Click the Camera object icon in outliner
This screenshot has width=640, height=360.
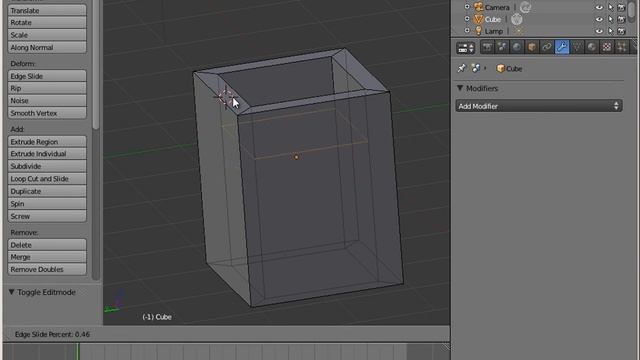click(478, 7)
